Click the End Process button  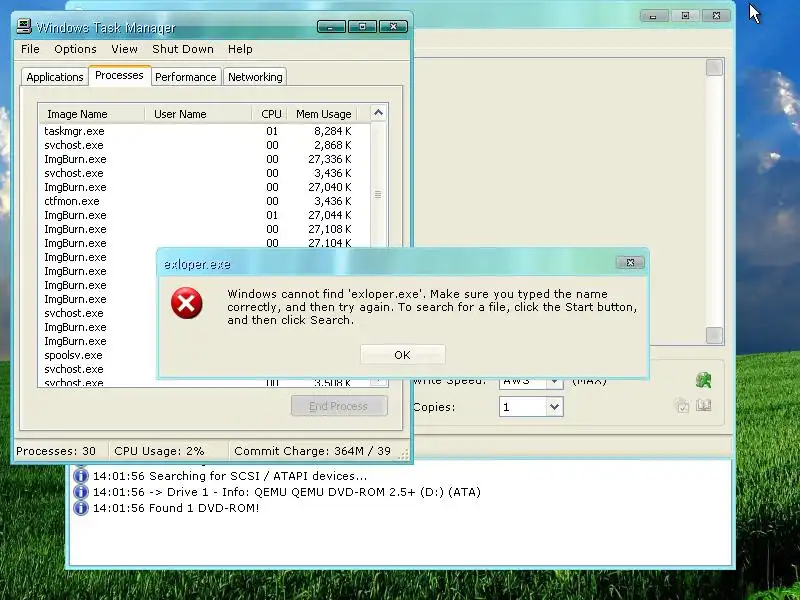coord(339,406)
